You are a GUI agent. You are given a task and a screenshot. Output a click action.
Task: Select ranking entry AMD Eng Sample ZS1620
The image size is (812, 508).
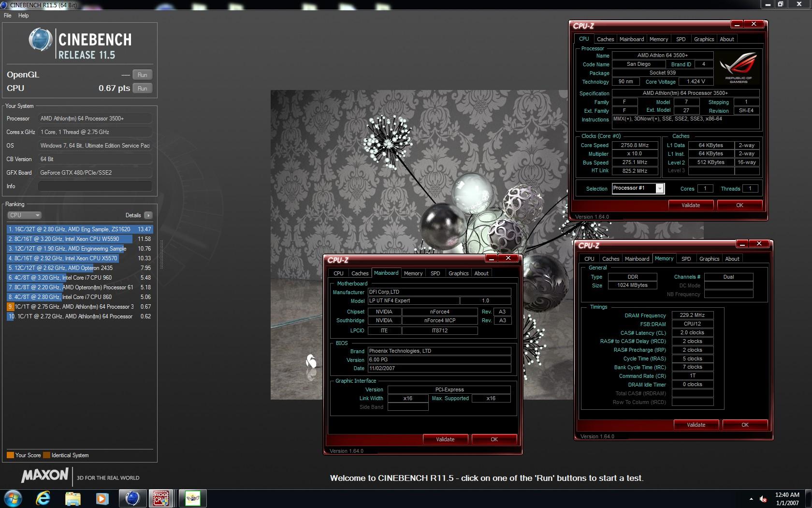coord(80,229)
